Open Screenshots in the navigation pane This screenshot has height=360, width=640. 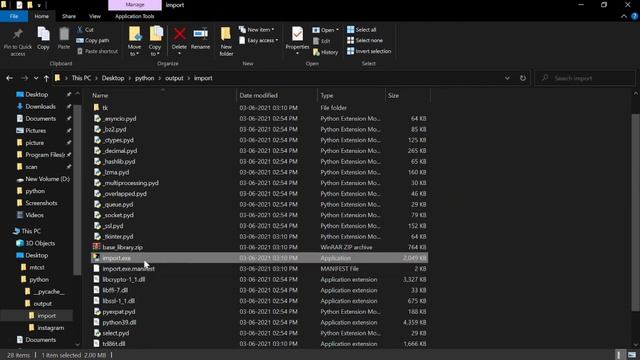point(41,203)
